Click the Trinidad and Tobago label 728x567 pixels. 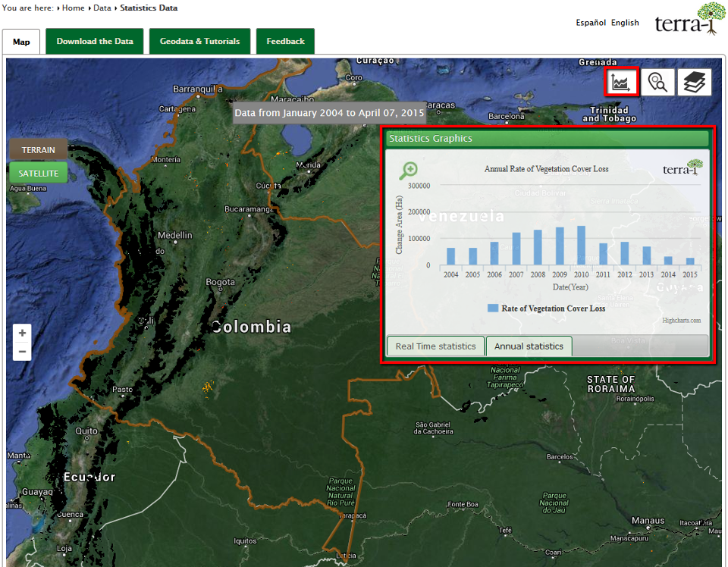point(609,114)
